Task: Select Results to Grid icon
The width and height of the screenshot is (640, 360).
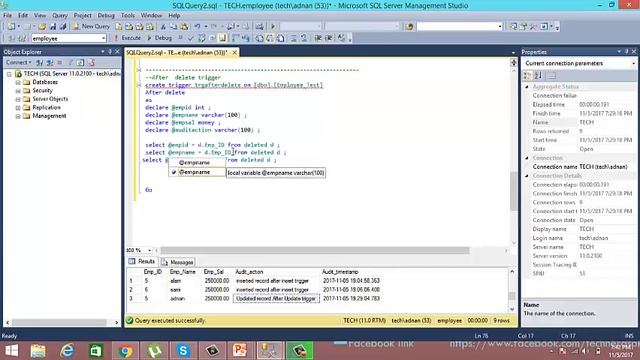Action: tap(270, 38)
